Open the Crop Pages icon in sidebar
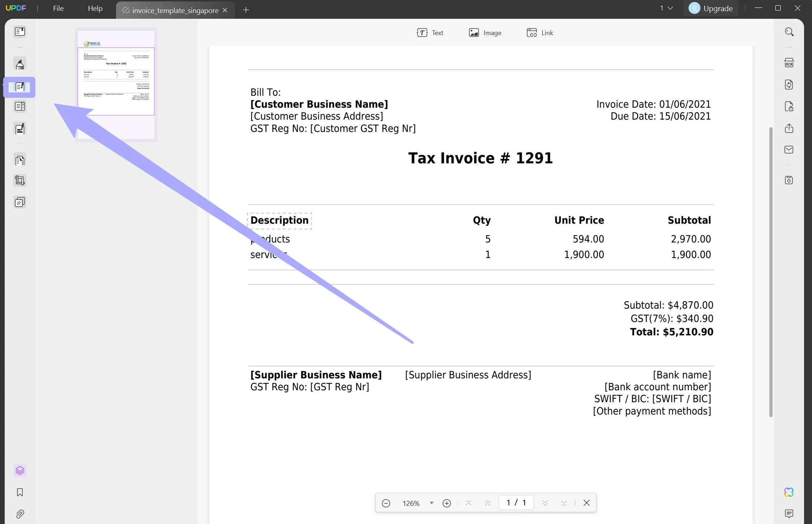Image resolution: width=812 pixels, height=524 pixels. click(x=19, y=180)
